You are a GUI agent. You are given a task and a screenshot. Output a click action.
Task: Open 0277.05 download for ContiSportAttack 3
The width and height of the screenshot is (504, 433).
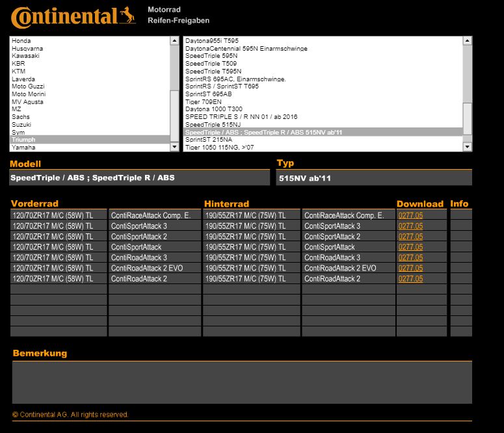coord(410,226)
